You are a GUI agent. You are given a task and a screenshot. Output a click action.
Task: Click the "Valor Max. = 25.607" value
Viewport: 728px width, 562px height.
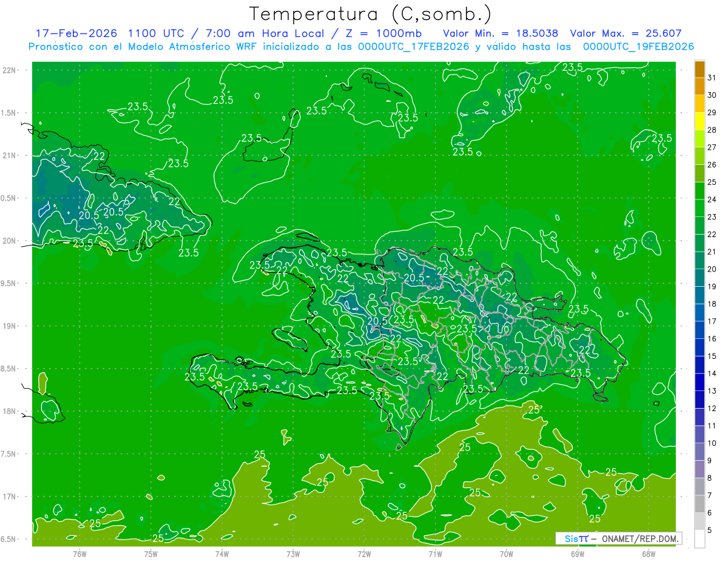point(625,33)
